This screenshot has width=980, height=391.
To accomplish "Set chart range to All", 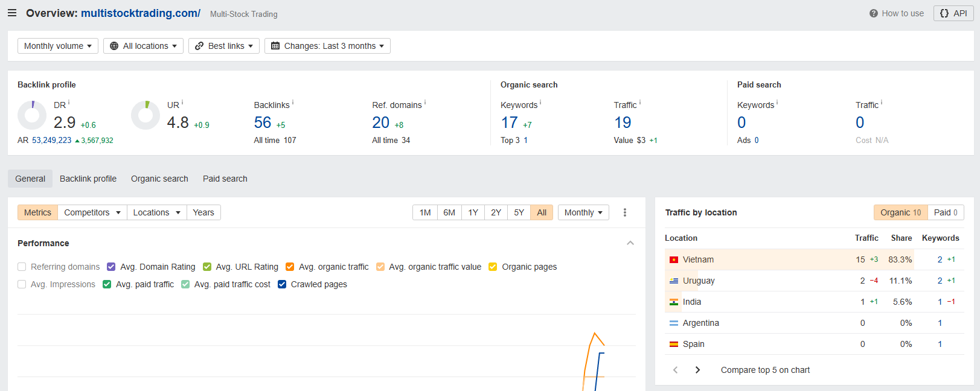I will (542, 212).
